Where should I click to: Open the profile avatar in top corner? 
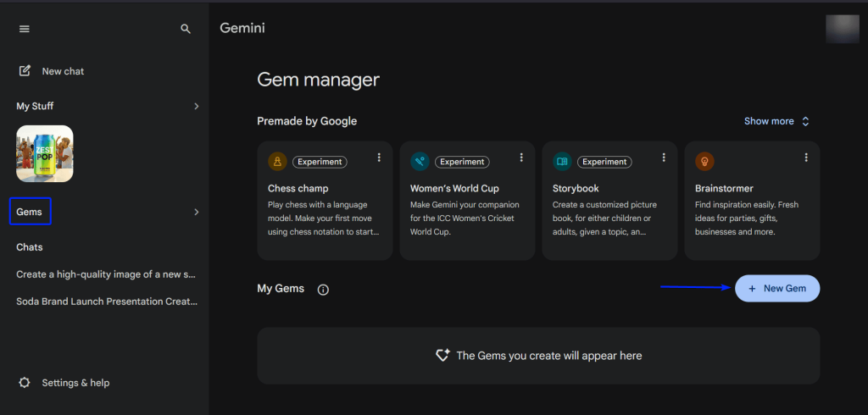tap(843, 28)
